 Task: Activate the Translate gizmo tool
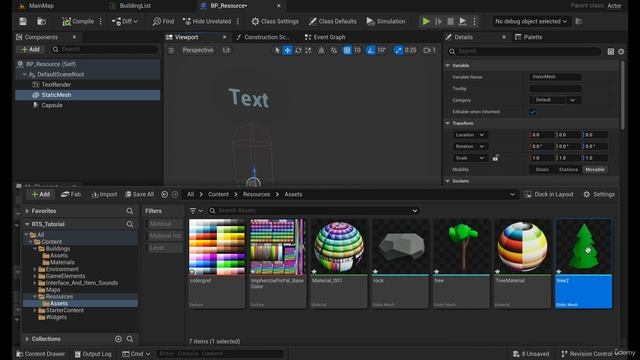(x=287, y=50)
